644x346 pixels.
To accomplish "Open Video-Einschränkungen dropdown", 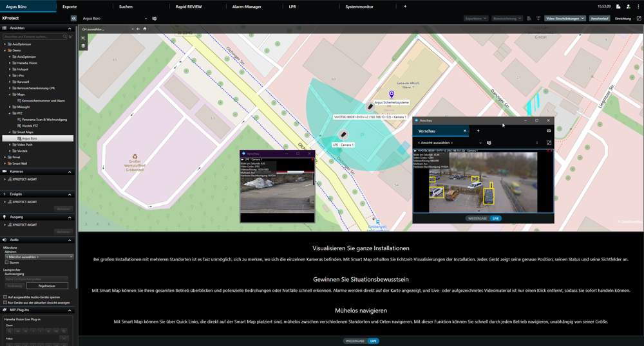I will click(x=565, y=19).
